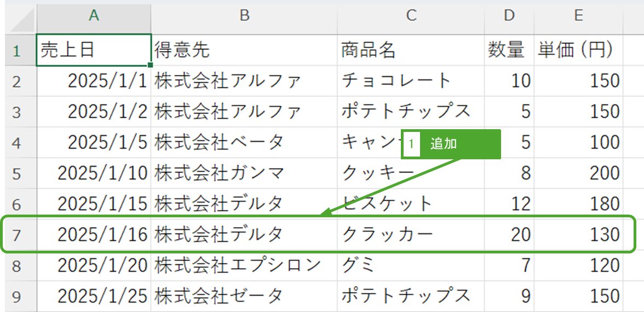Select row 7 header
644x312 pixels.
[x=16, y=235]
